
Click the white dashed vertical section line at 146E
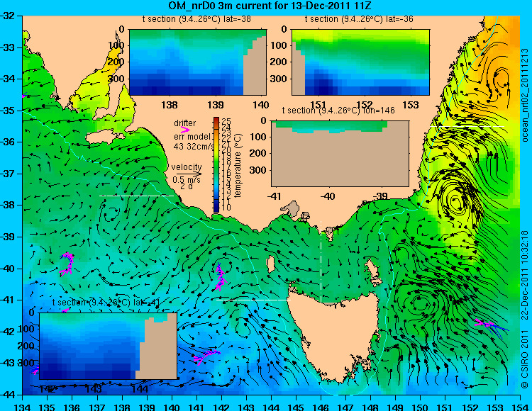point(321,261)
